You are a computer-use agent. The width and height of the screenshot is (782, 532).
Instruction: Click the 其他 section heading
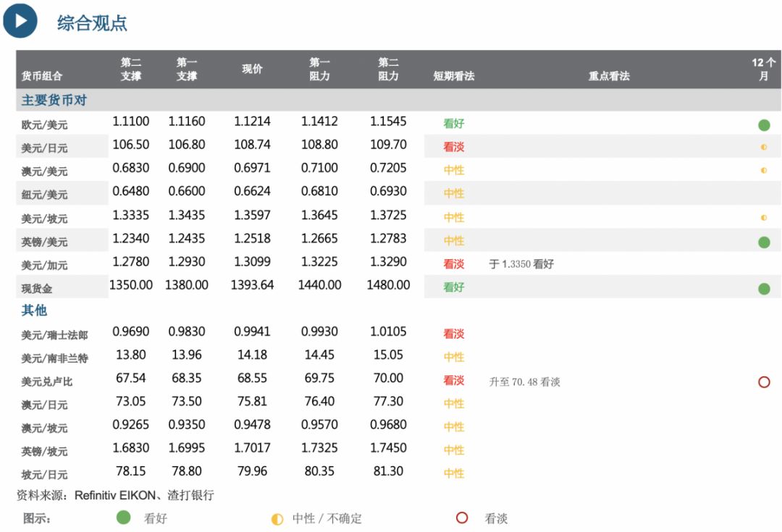34,310
